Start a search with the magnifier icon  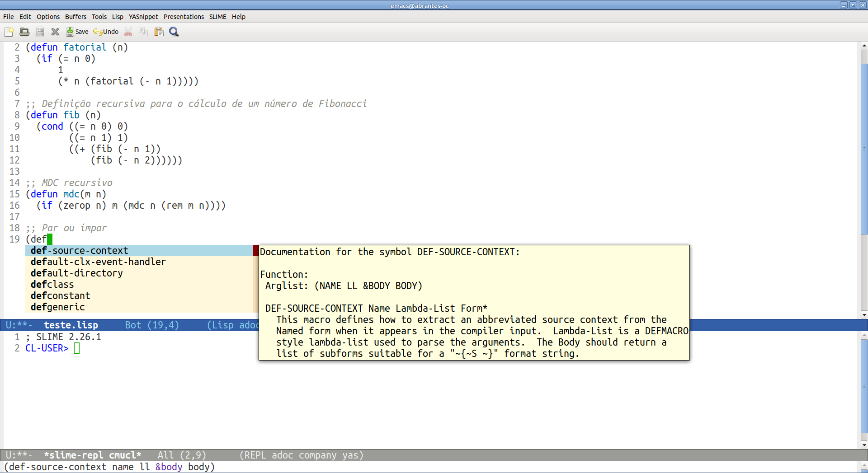pyautogui.click(x=174, y=32)
